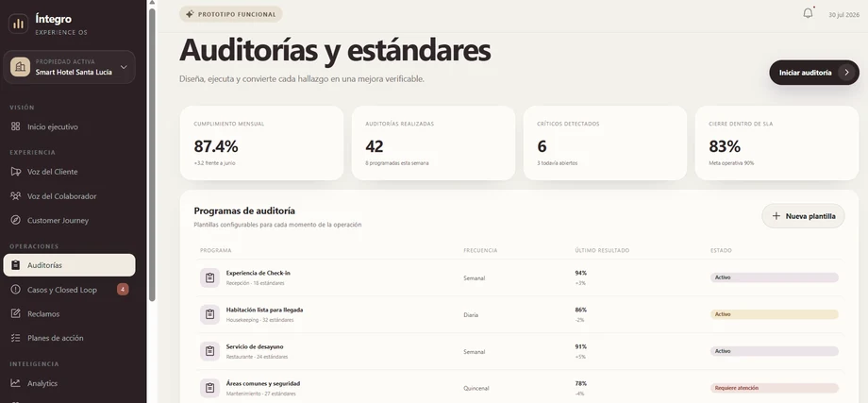Click the Voz del Cliente megaphone icon

[x=15, y=172]
